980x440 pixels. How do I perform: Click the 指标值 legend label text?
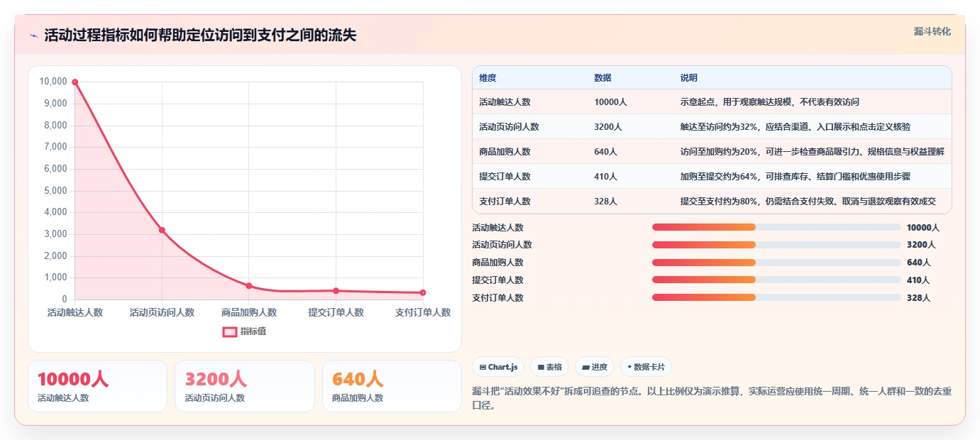point(253,331)
